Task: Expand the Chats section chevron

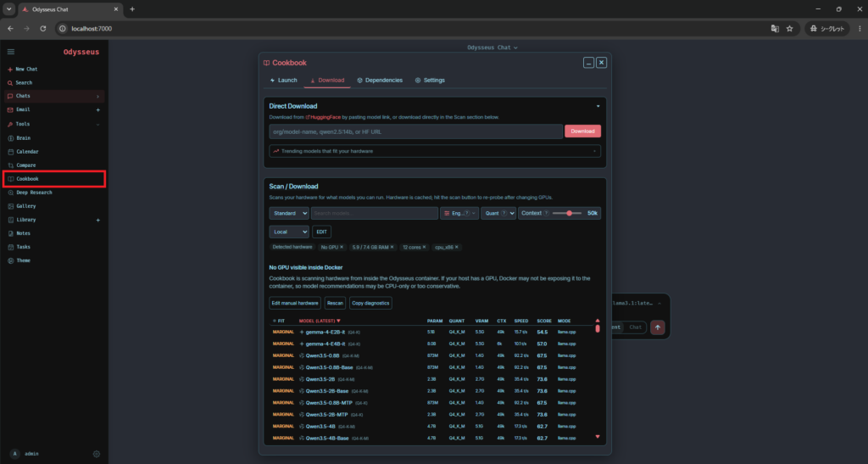Action: click(98, 97)
